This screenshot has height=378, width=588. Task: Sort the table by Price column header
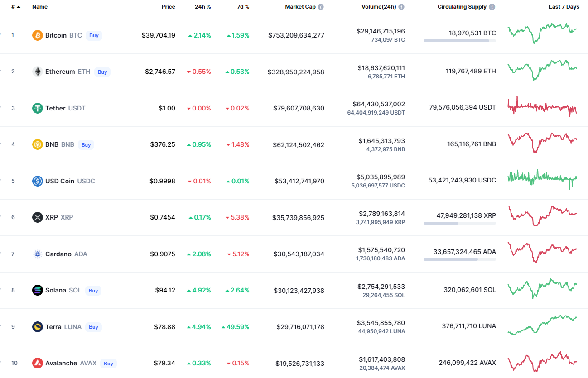(x=168, y=7)
